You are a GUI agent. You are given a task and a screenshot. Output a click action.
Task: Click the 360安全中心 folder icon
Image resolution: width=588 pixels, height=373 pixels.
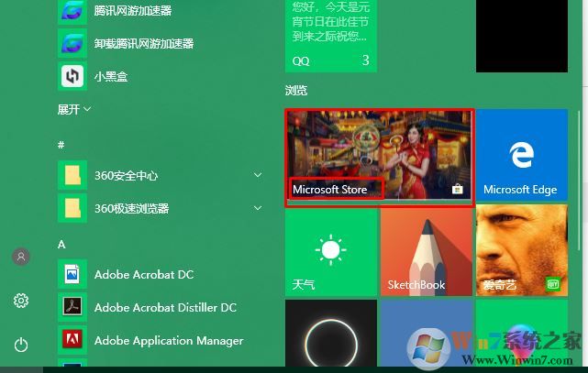(x=72, y=175)
